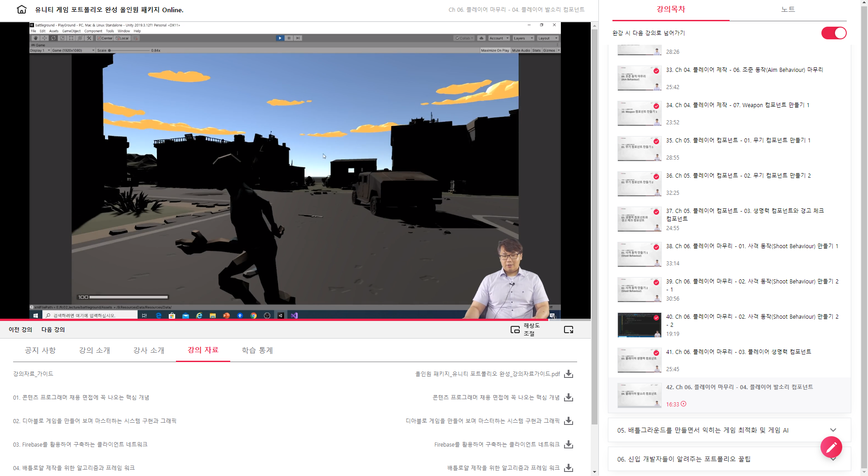868x476 pixels.
Task: Open lecture 35 무기 컴포넌트 만들기 1
Action: click(x=729, y=148)
